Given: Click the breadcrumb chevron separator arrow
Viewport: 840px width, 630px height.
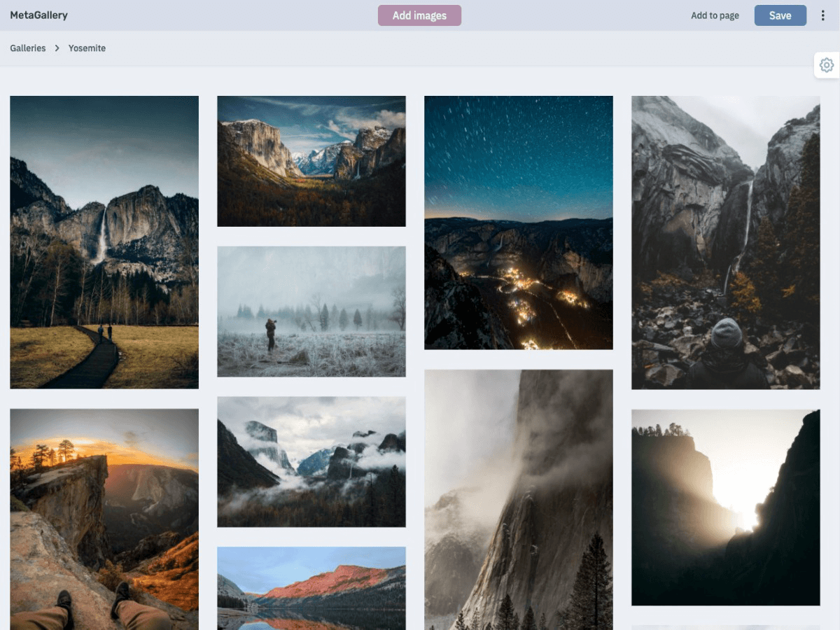Looking at the screenshot, I should (x=57, y=48).
